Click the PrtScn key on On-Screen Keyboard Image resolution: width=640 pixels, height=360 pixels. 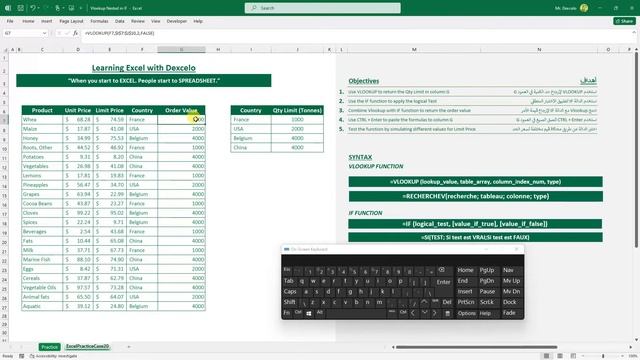point(466,302)
